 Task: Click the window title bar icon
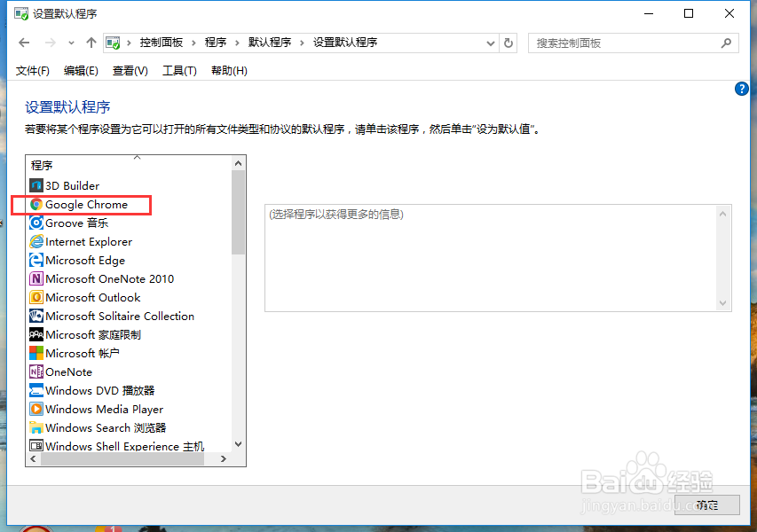pos(21,13)
